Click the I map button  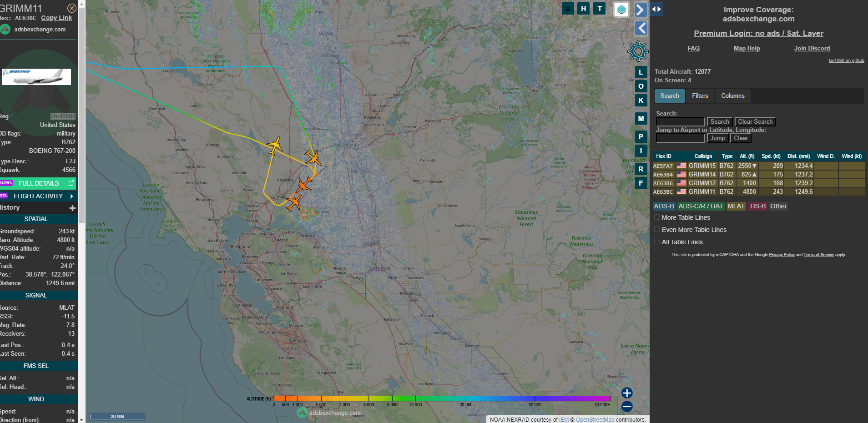[x=641, y=151]
